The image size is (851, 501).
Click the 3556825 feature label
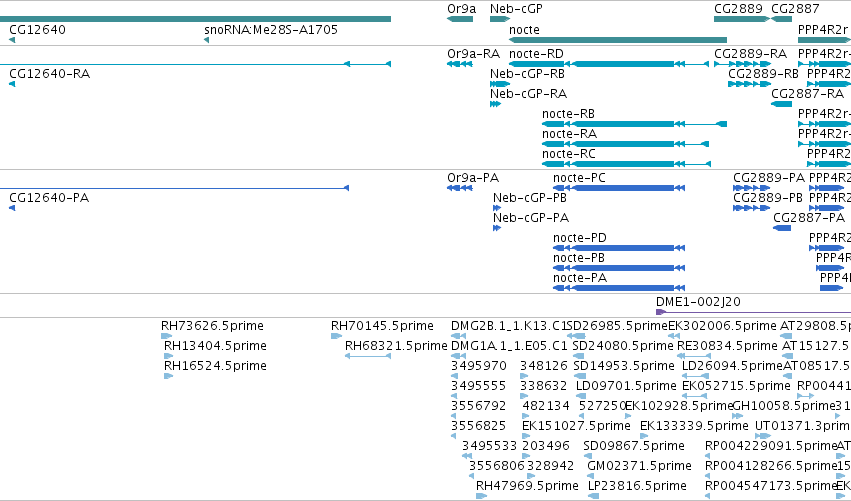click(x=479, y=427)
